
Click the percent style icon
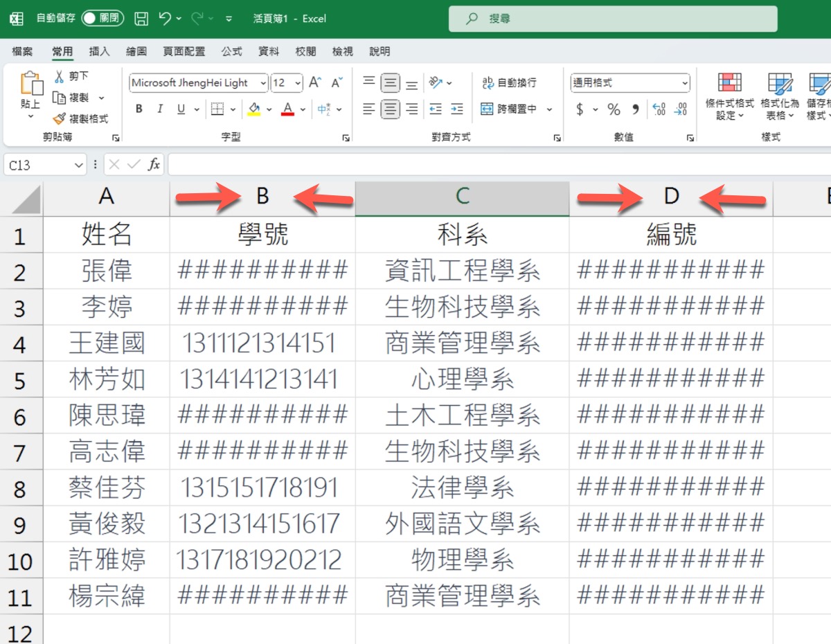pyautogui.click(x=614, y=109)
